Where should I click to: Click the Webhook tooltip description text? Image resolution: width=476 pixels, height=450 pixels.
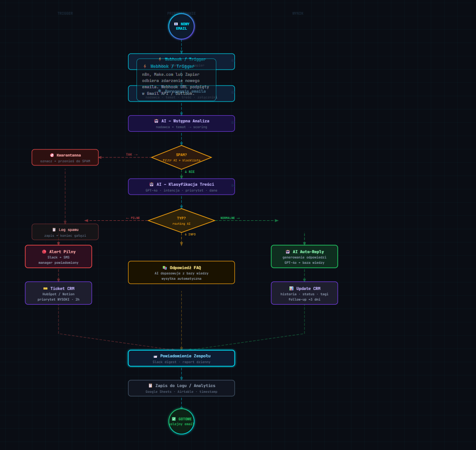pyautogui.click(x=176, y=84)
